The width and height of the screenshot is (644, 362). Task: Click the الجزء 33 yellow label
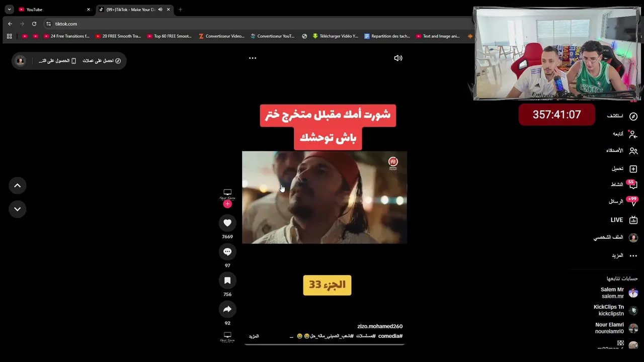tap(327, 285)
